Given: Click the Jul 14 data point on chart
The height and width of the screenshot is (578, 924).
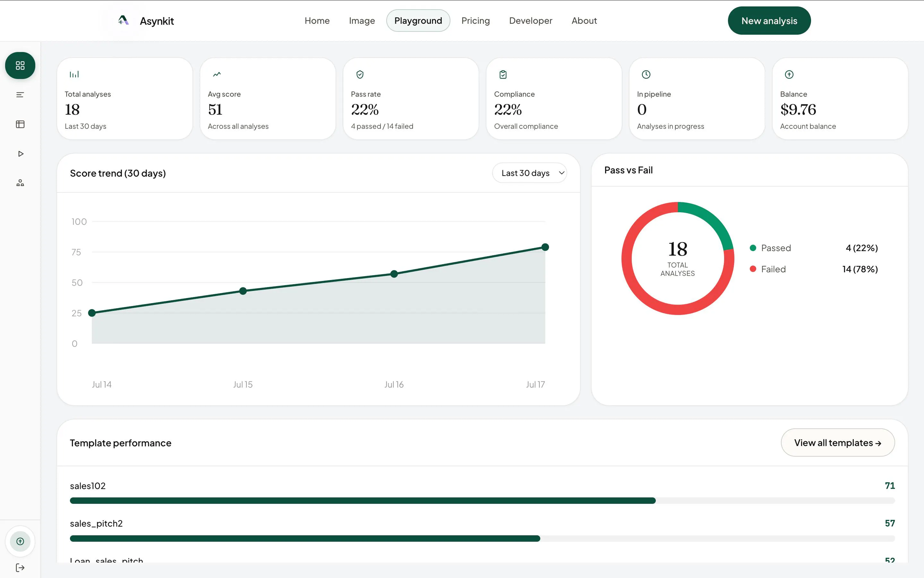Looking at the screenshot, I should click(92, 313).
